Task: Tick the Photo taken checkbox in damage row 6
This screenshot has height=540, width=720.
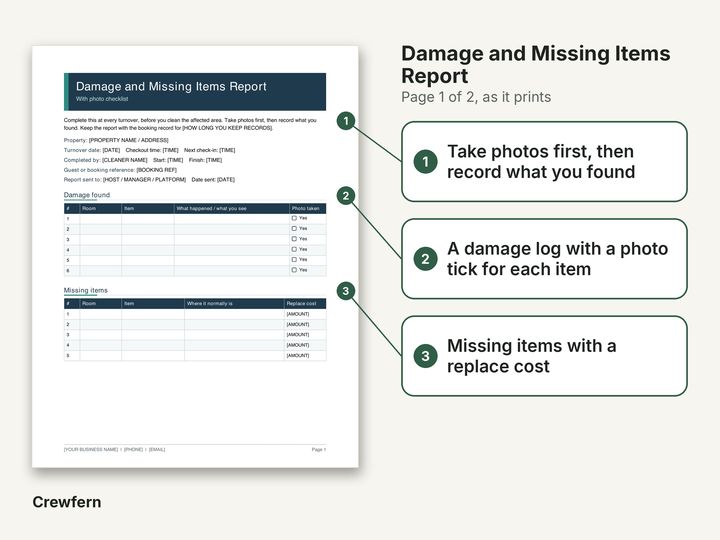Action: [x=294, y=270]
